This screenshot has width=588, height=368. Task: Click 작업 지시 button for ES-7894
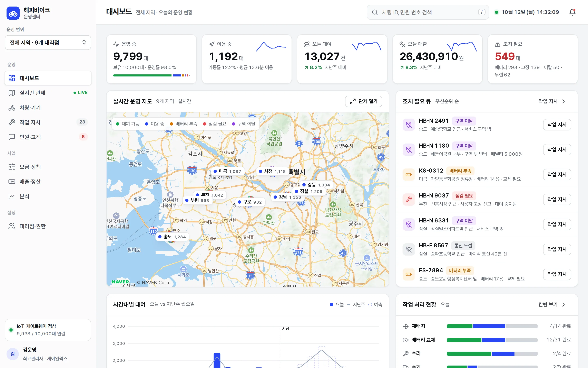point(557,274)
